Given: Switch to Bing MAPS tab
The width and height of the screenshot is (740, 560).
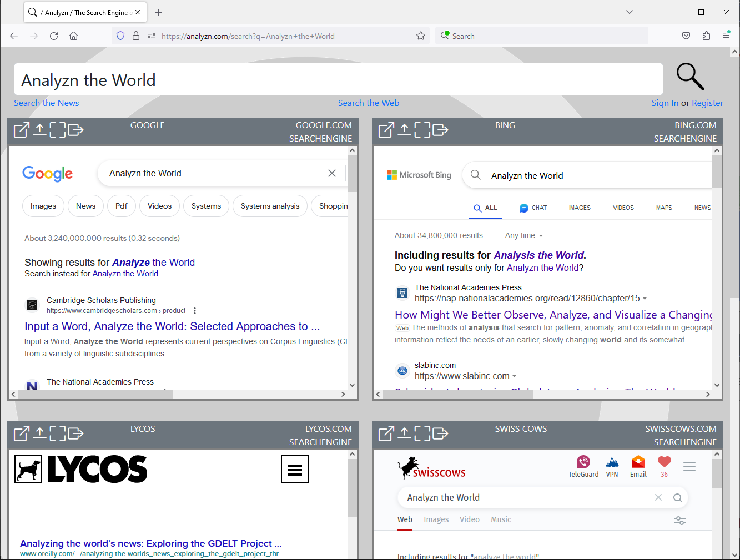Looking at the screenshot, I should tap(664, 208).
